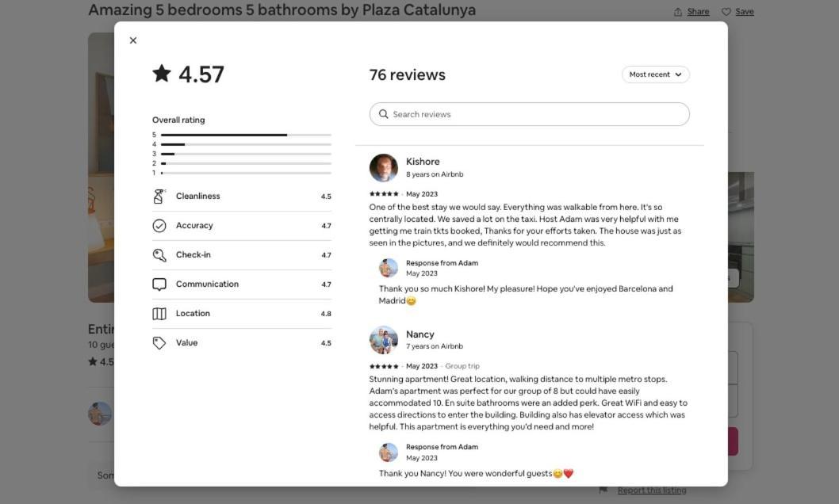This screenshot has height=504, width=839.
Task: Open Nancy's profile photo
Action: click(384, 340)
